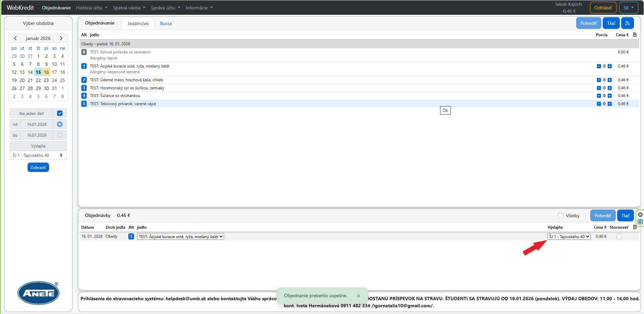Click the ANETE logo

(x=38, y=293)
